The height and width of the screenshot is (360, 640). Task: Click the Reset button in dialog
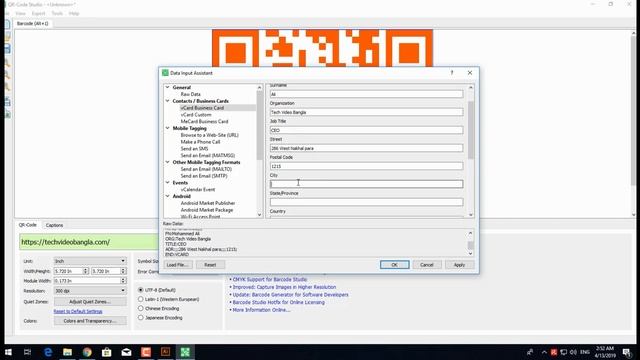pyautogui.click(x=210, y=265)
